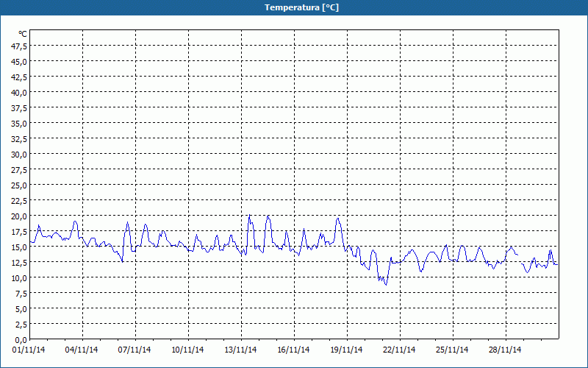
Task: Click the 12,5 y-axis label
Action: [20, 263]
